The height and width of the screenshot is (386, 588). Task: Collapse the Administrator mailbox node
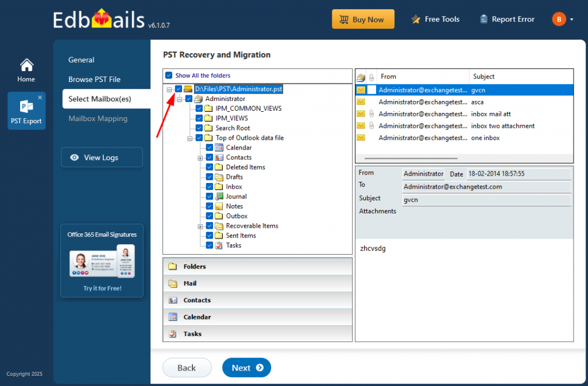tap(180, 99)
